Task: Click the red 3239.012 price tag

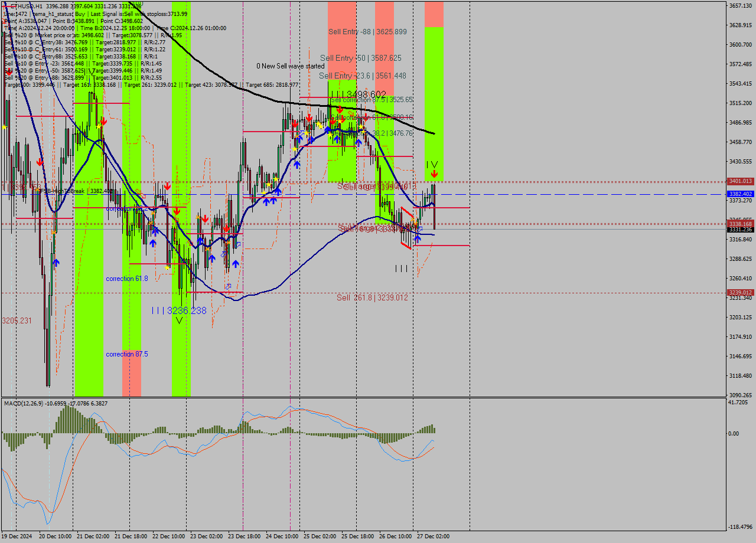Action: pos(741,292)
